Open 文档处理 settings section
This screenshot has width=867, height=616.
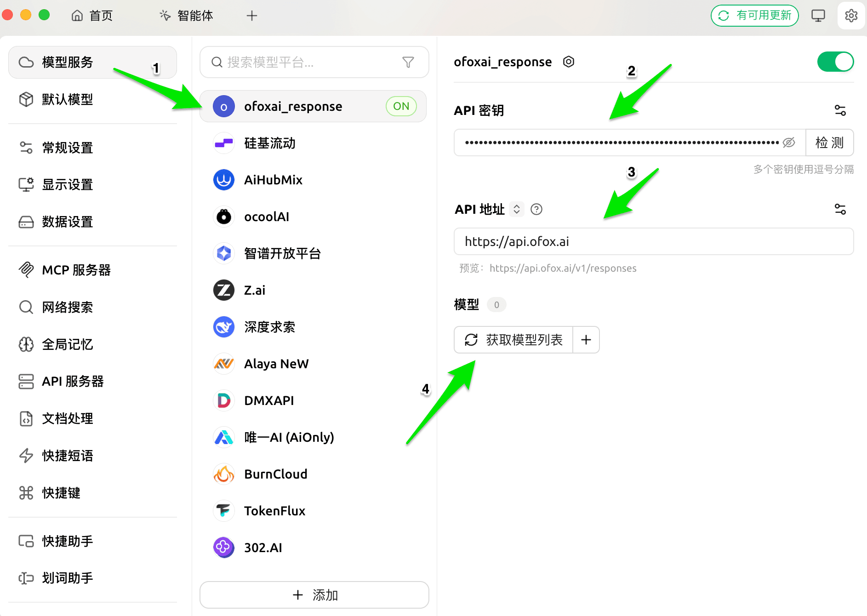pyautogui.click(x=92, y=418)
